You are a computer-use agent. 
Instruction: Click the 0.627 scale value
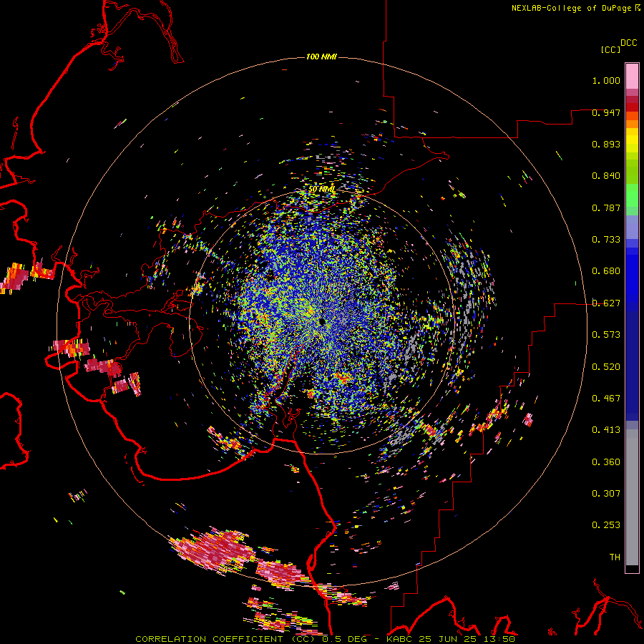606,303
